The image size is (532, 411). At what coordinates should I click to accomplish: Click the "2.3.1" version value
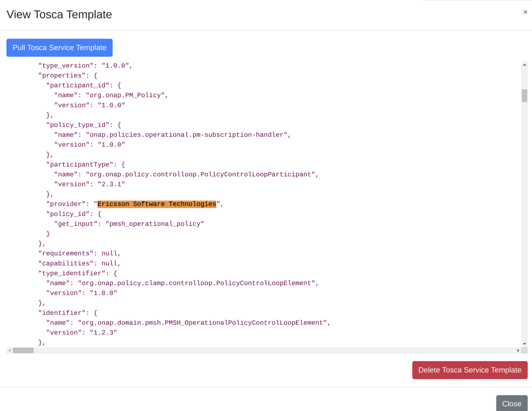[x=111, y=184]
